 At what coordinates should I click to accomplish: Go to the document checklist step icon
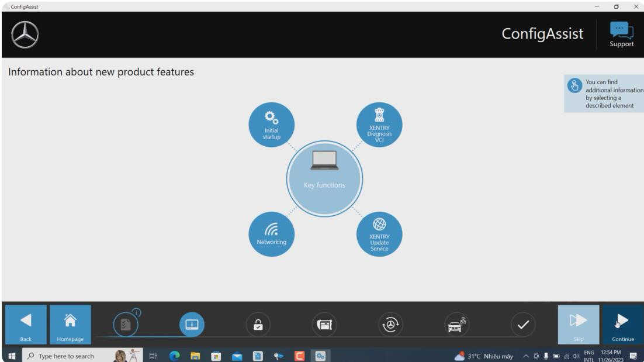[x=126, y=325]
